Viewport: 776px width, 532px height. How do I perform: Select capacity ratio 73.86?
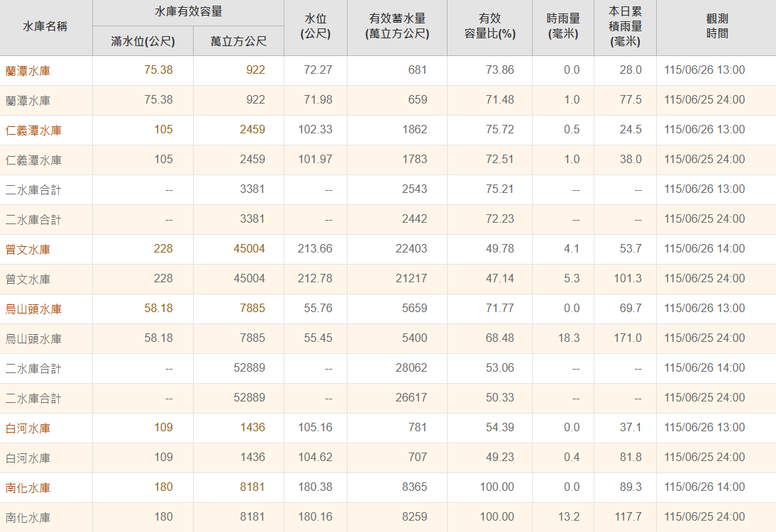500,70
